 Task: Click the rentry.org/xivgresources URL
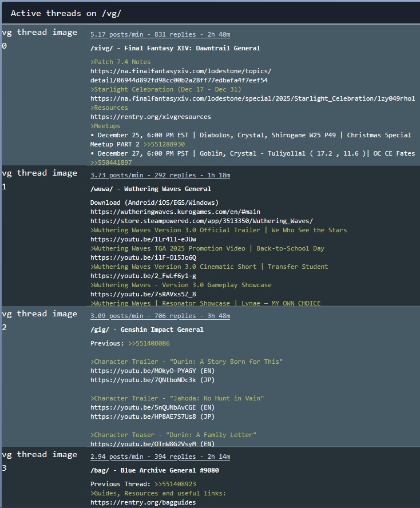[150, 117]
